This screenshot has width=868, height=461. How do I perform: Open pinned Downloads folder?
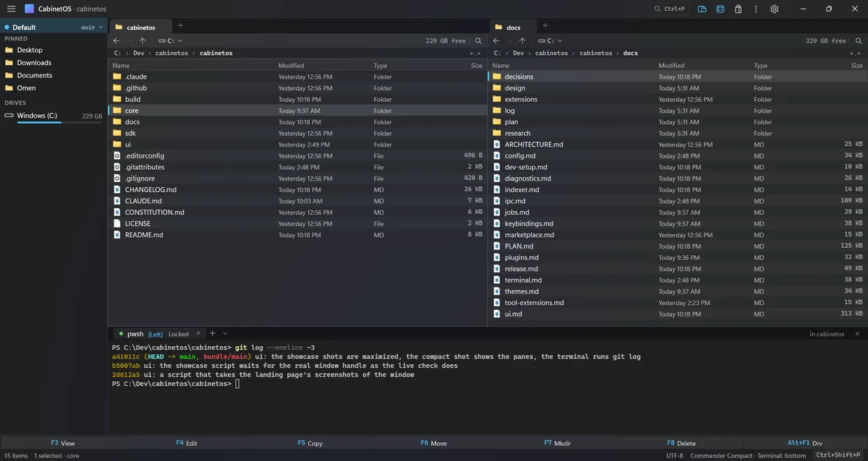click(34, 63)
